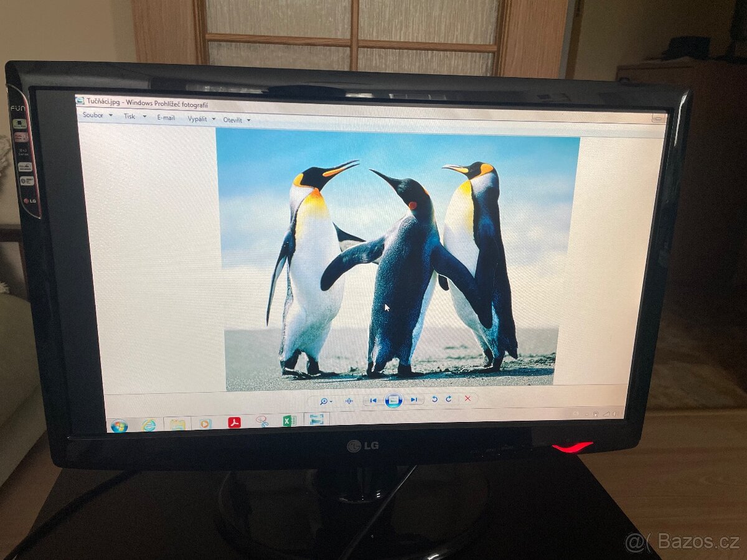The image size is (747, 560).
Task: Open Windows Explorer from the taskbar
Action: click(177, 422)
